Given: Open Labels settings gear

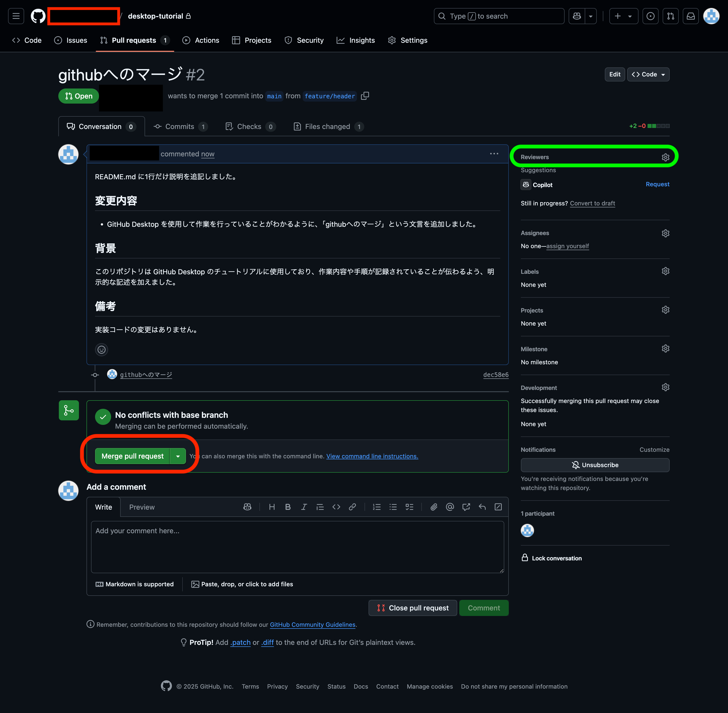Looking at the screenshot, I should point(665,271).
